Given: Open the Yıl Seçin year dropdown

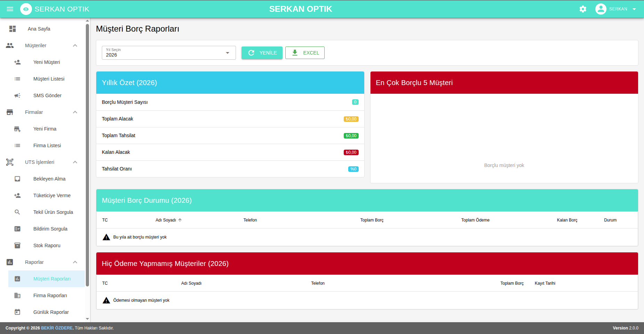Looking at the screenshot, I should [169, 53].
